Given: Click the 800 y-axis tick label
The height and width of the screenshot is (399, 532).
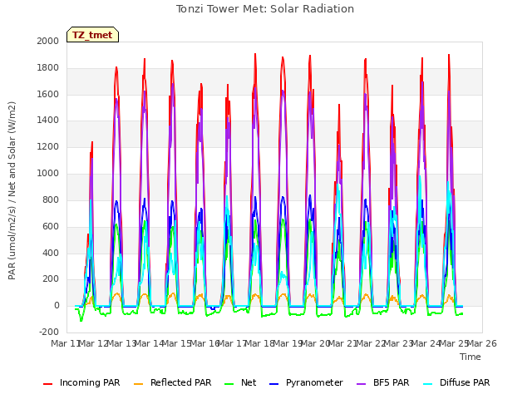Looking at the screenshot, I should (x=51, y=199).
